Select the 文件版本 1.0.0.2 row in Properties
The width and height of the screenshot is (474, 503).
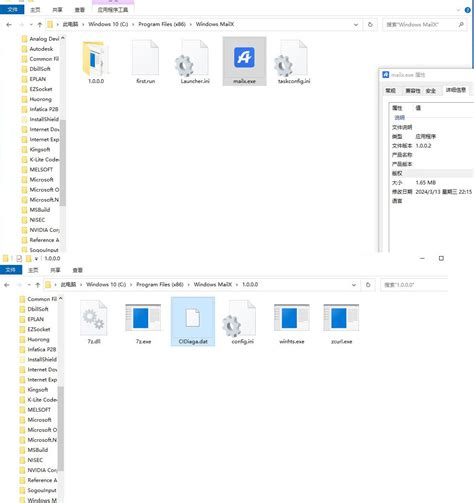tap(432, 146)
